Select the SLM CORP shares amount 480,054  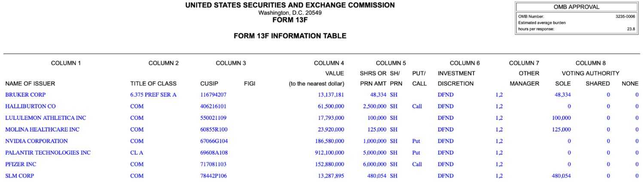[374, 176]
